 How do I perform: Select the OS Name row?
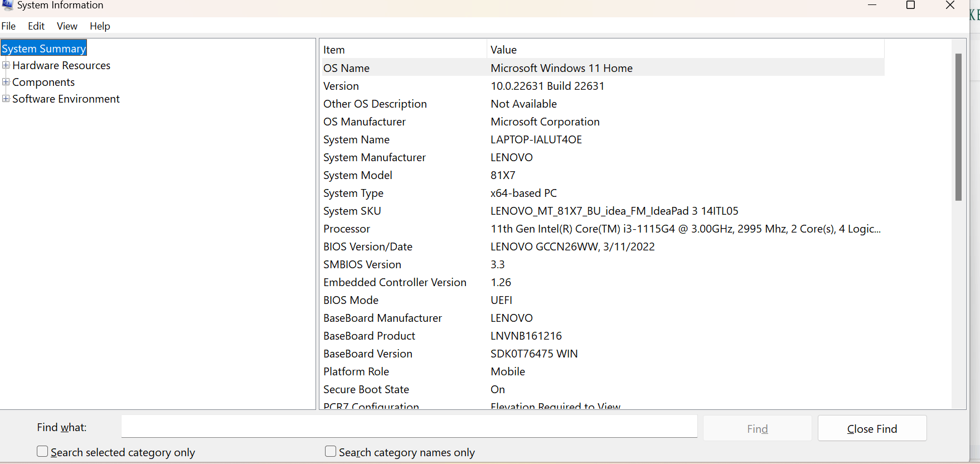(603, 68)
